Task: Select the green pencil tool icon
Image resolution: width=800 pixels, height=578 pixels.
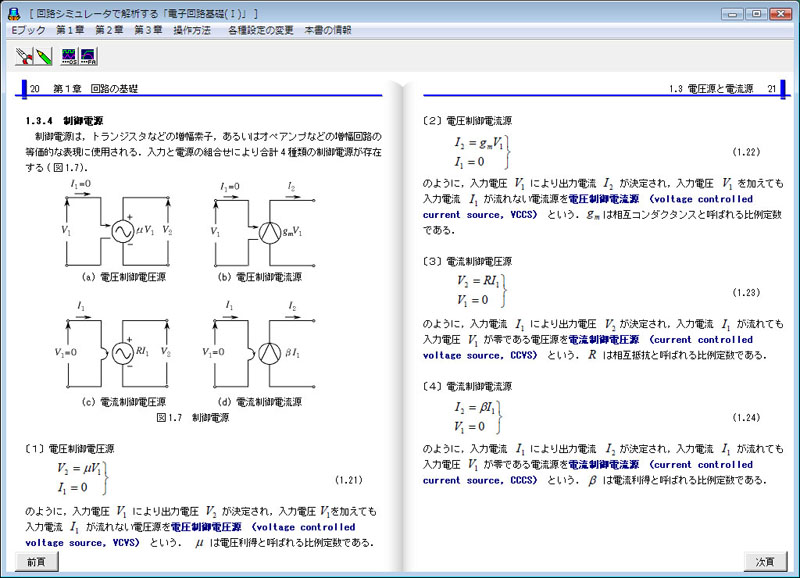Action: pos(44,56)
